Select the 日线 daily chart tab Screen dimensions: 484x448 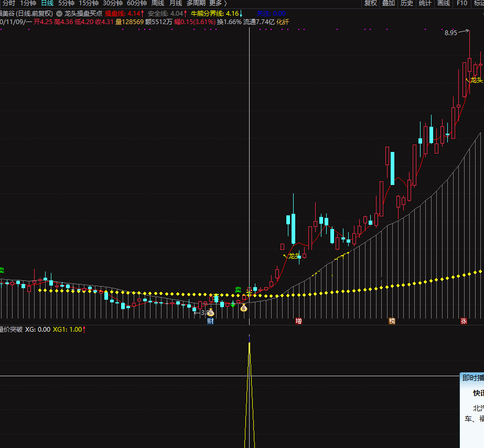tap(47, 3)
